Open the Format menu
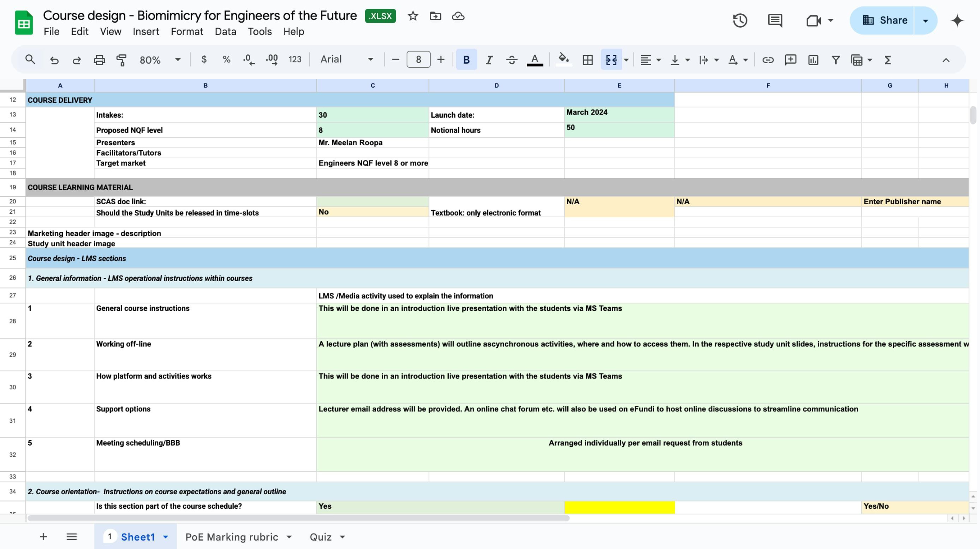Image resolution: width=980 pixels, height=549 pixels. [187, 31]
